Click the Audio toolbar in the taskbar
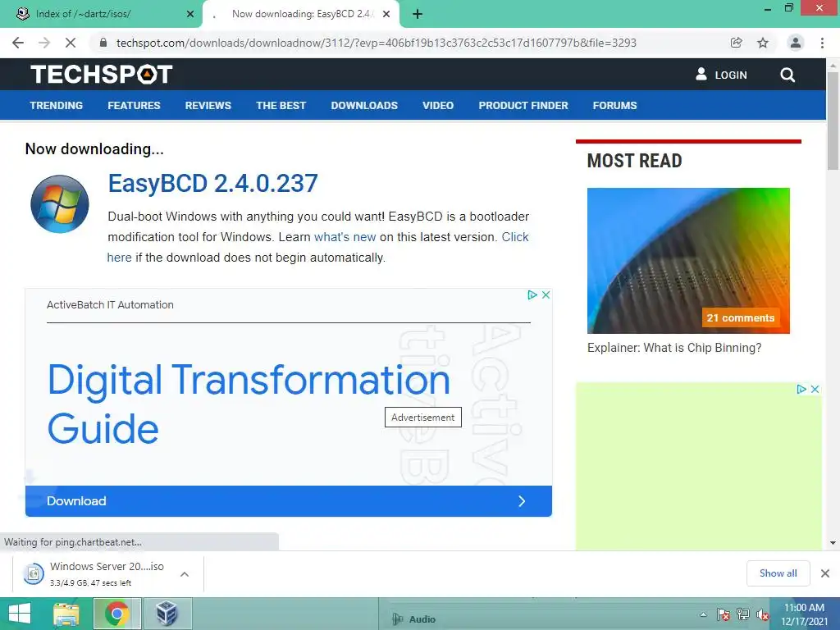The image size is (840, 630). point(414,619)
